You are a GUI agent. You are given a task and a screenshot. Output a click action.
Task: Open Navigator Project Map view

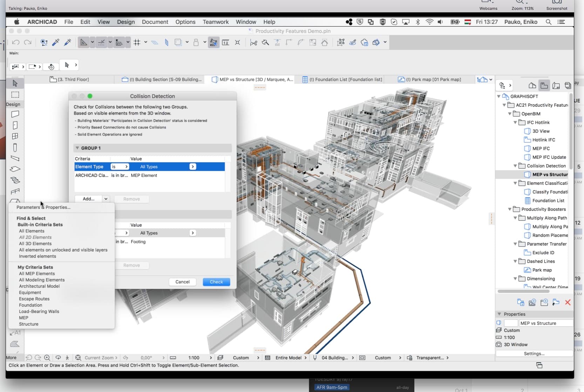click(x=532, y=86)
